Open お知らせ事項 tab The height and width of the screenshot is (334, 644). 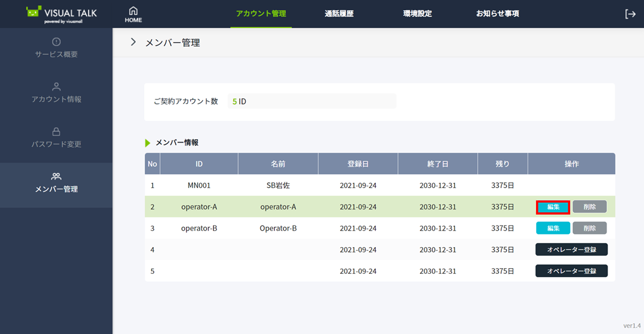[497, 14]
